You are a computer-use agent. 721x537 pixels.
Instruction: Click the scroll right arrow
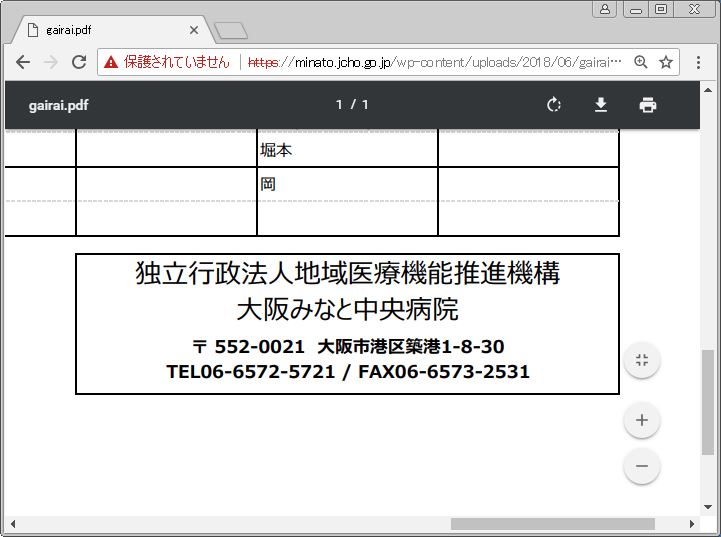692,524
